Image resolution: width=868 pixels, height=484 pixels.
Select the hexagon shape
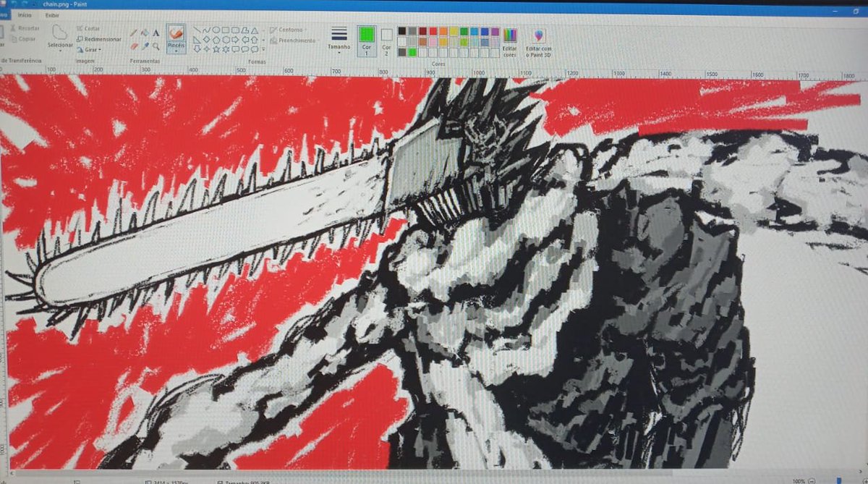coord(226,40)
